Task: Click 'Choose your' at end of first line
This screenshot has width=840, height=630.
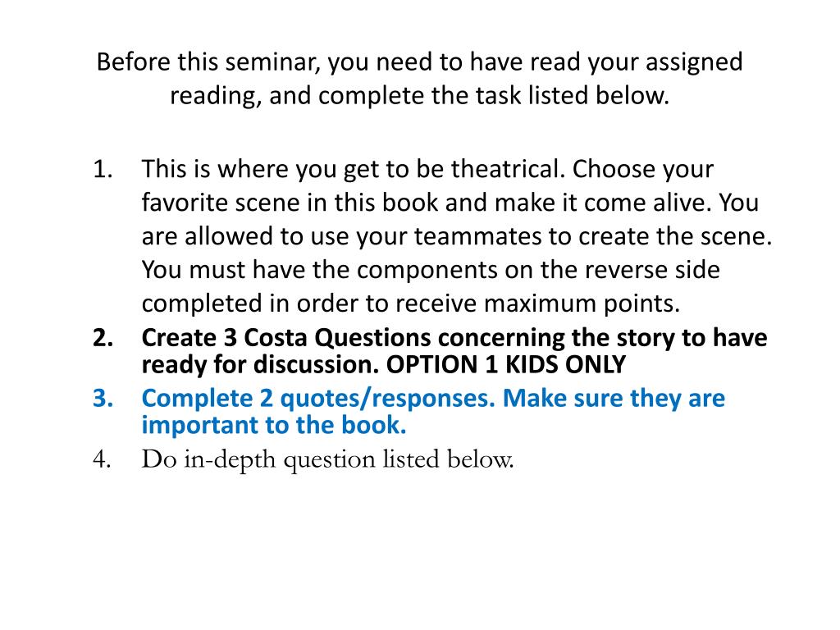Action: (x=643, y=171)
